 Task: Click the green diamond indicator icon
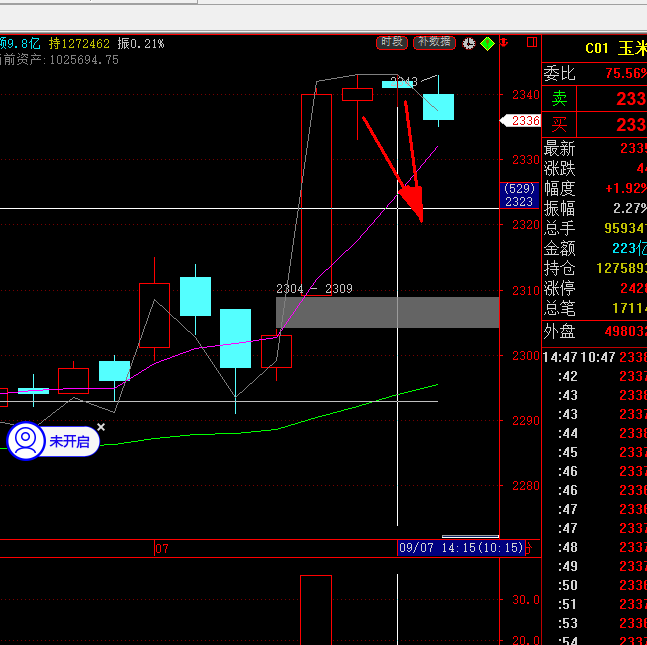(x=487, y=43)
